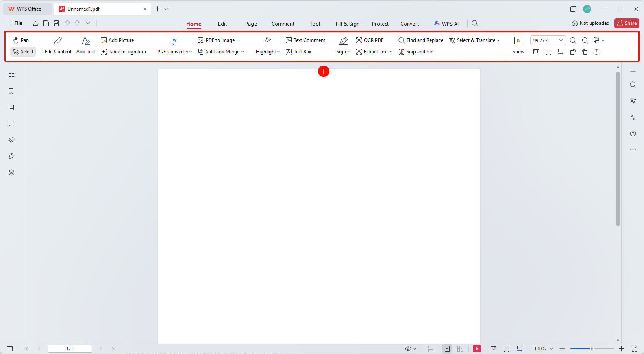
Task: Go to the Protect tab
Action: (x=380, y=24)
